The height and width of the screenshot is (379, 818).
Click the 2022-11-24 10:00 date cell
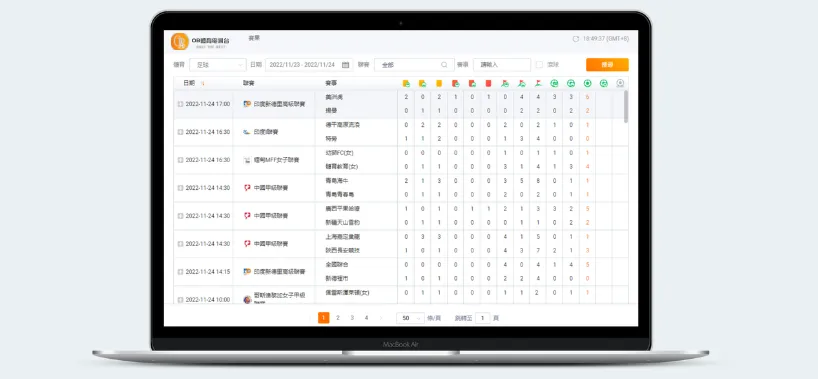pyautogui.click(x=208, y=300)
